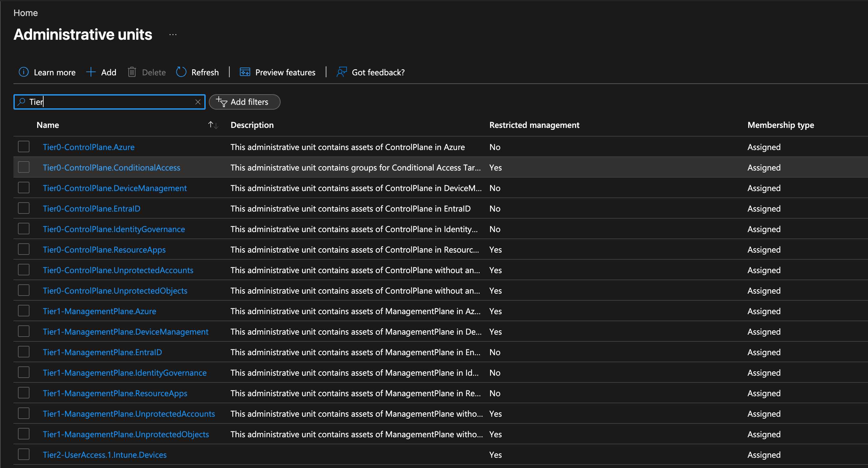Select checkbox for Tier0-ControlPlane.DeviceManagement
The image size is (868, 468).
[x=24, y=188]
